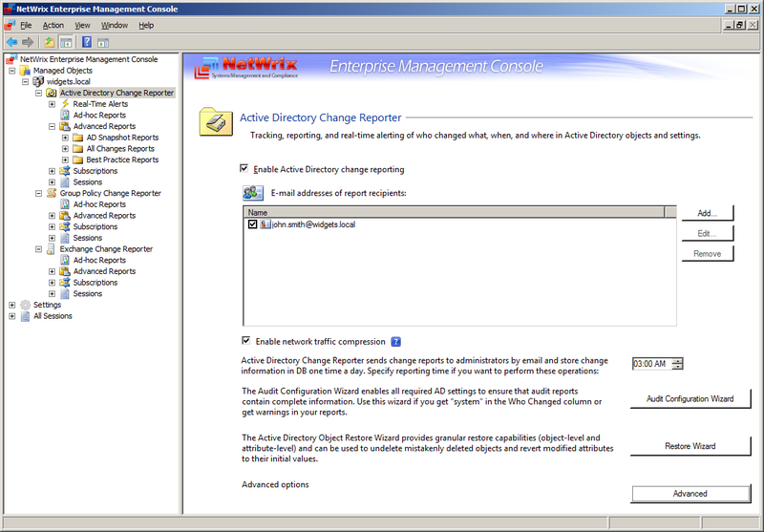This screenshot has width=764, height=532.
Task: Open the Window menu
Action: point(115,26)
